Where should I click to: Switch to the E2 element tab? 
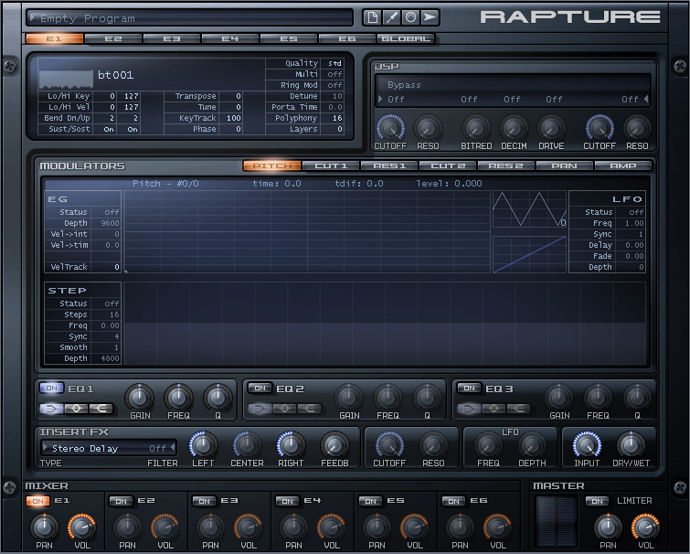click(113, 39)
